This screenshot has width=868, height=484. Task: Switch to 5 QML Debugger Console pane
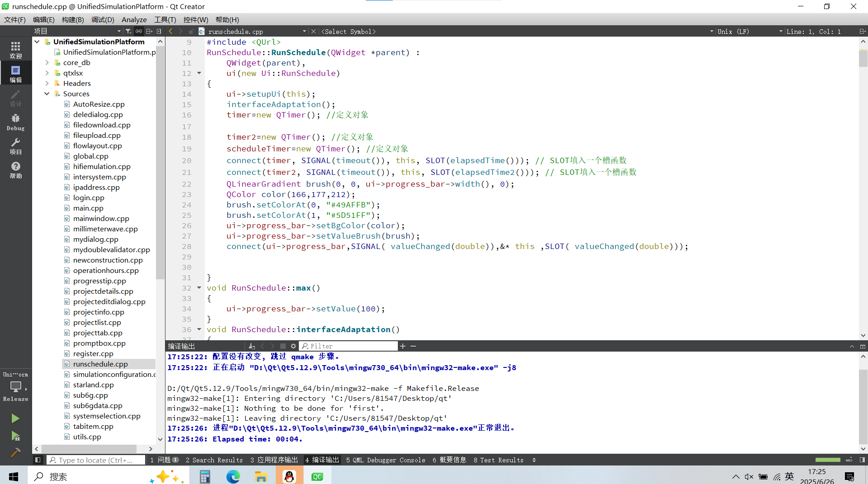pyautogui.click(x=386, y=460)
